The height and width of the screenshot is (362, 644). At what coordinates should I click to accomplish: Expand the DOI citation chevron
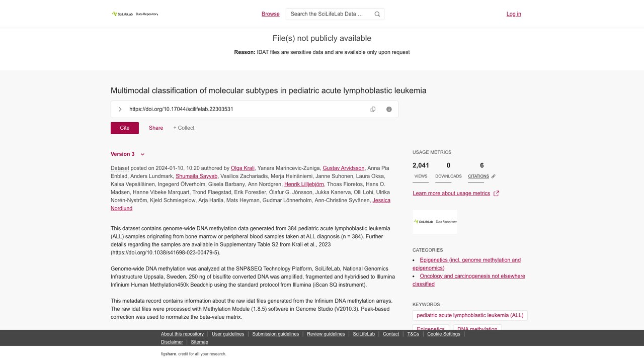[120, 109]
